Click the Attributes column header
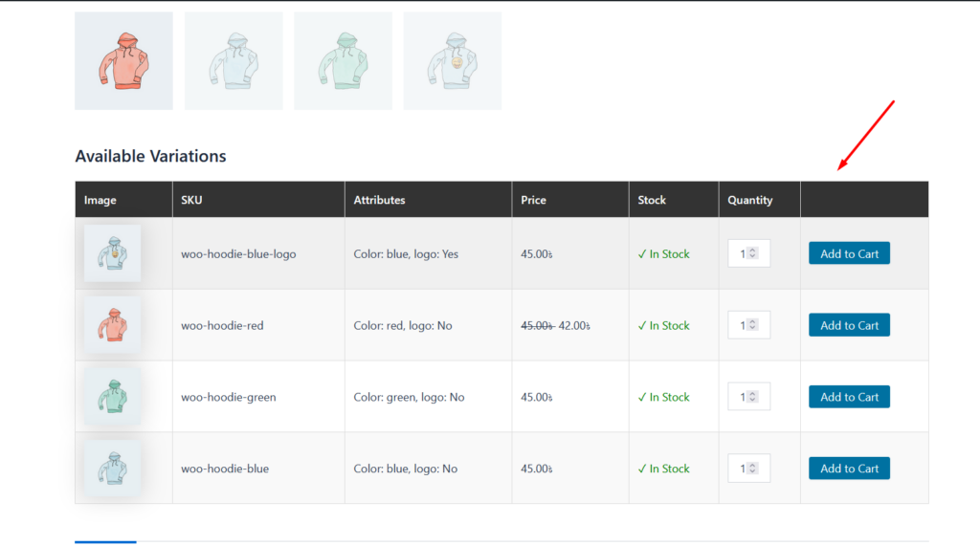 379,200
